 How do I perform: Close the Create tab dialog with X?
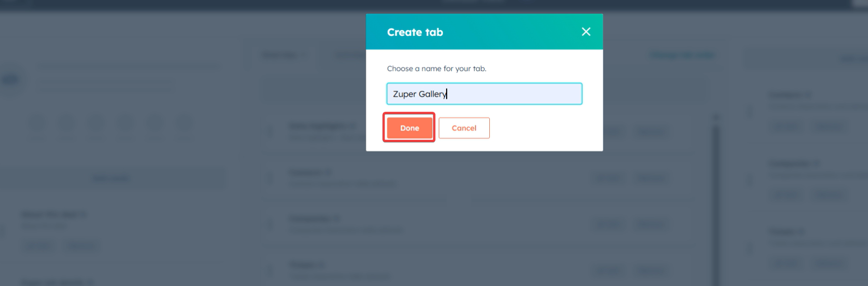(x=586, y=32)
